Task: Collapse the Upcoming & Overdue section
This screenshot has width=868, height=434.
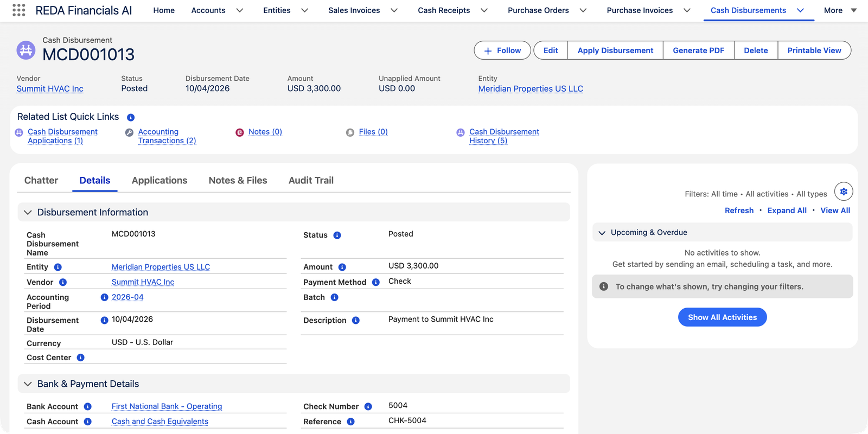Action: [602, 233]
